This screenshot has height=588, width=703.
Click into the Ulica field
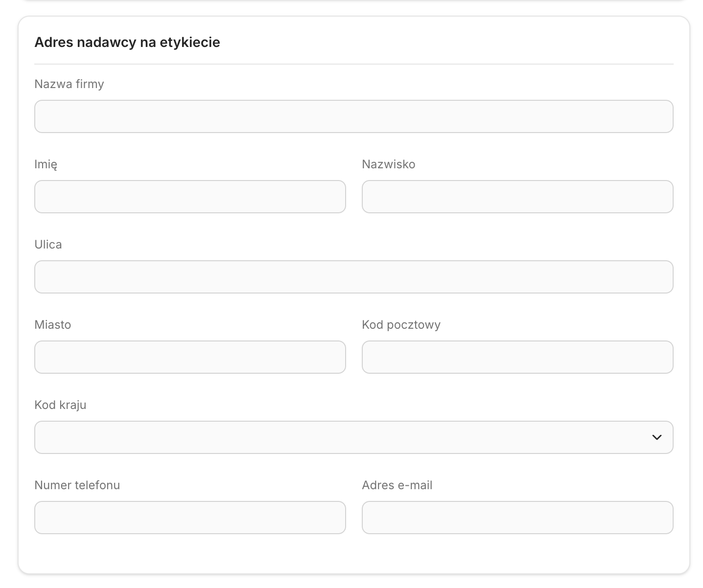point(353,277)
